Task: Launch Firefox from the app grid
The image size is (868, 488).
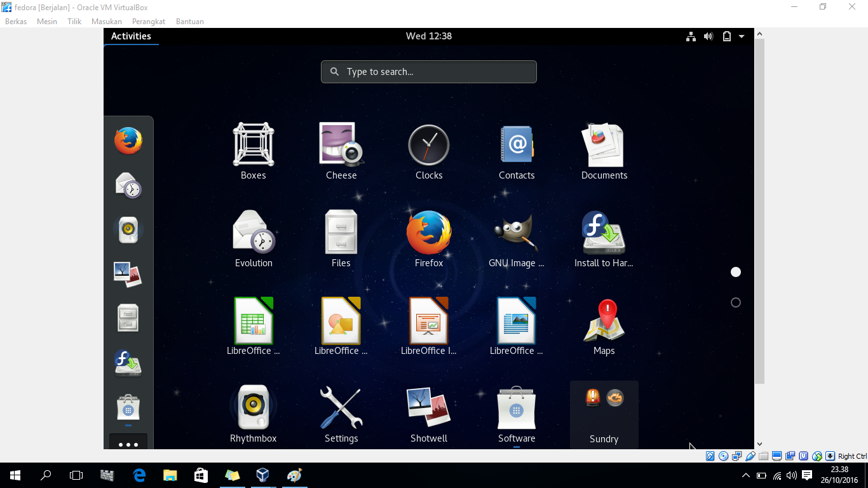Action: tap(429, 239)
